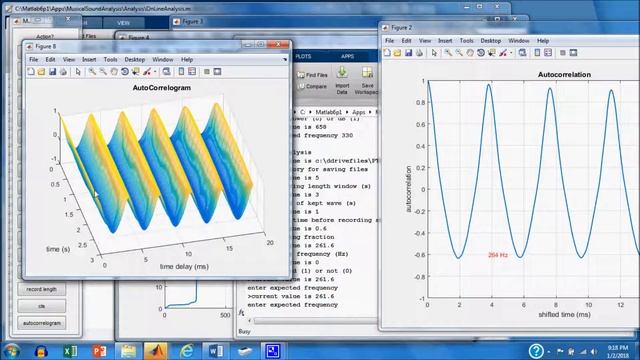Viewport: 640px width, 360px height.
Task: Click Link Plot icon in Figure 2 toolbar
Action: pyautogui.click(x=522, y=53)
